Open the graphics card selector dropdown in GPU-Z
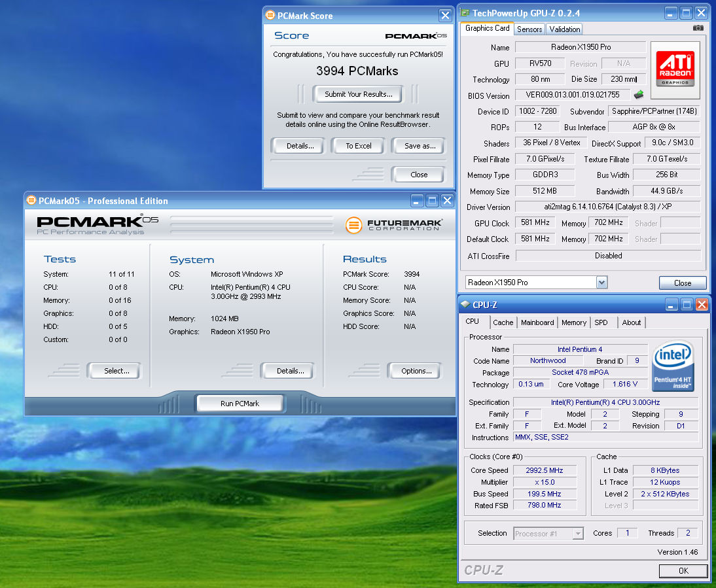The image size is (716, 588). click(x=602, y=283)
